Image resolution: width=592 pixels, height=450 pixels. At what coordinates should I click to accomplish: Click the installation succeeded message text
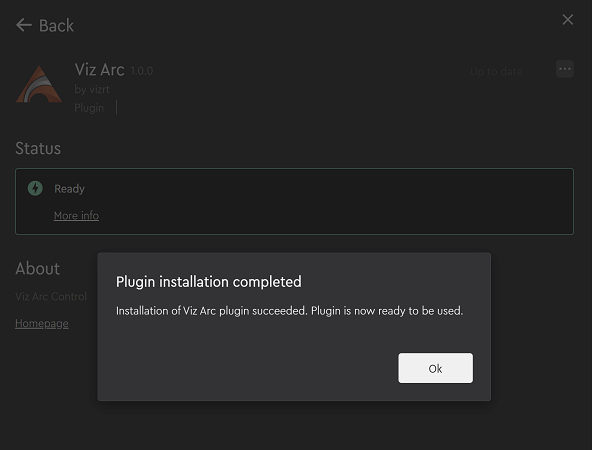[x=289, y=311]
